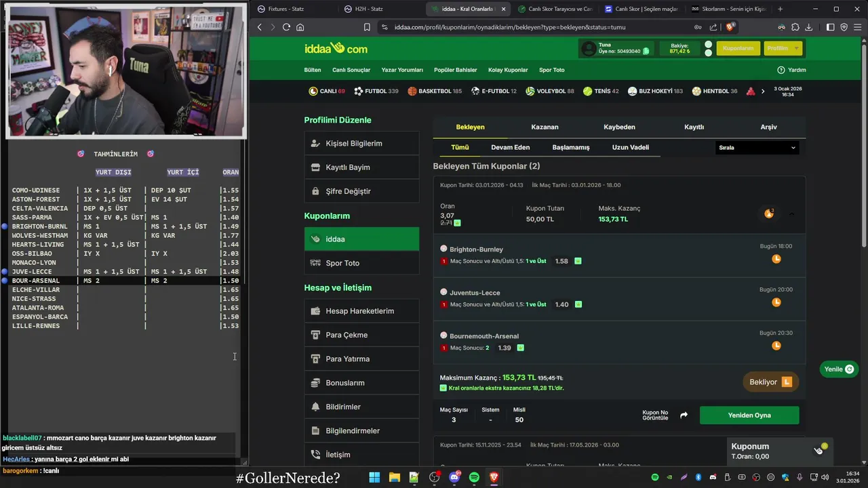Screen dimensions: 868x488
Task: Open the Windows Start menu
Action: [374, 477]
